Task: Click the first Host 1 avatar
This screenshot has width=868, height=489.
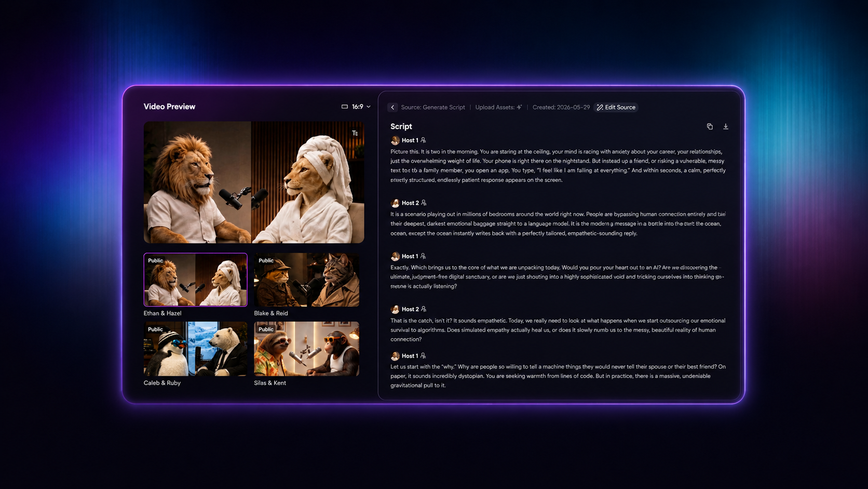Action: (x=395, y=140)
